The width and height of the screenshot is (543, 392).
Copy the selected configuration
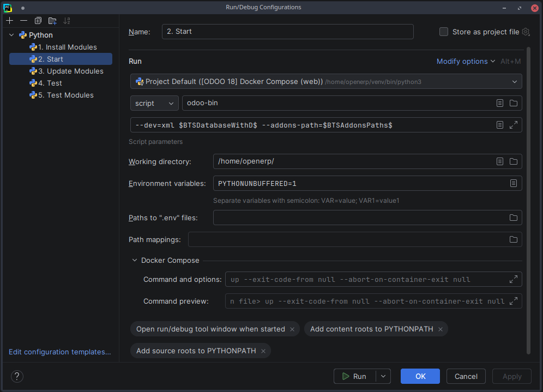click(x=38, y=21)
